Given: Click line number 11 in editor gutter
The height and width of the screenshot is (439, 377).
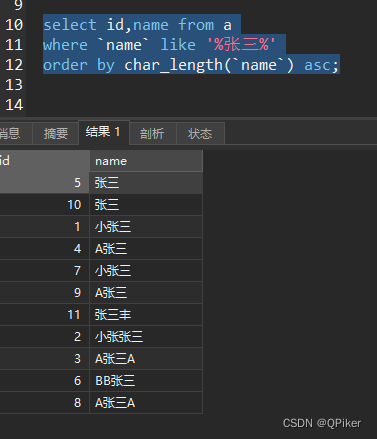Looking at the screenshot, I should (14, 45).
